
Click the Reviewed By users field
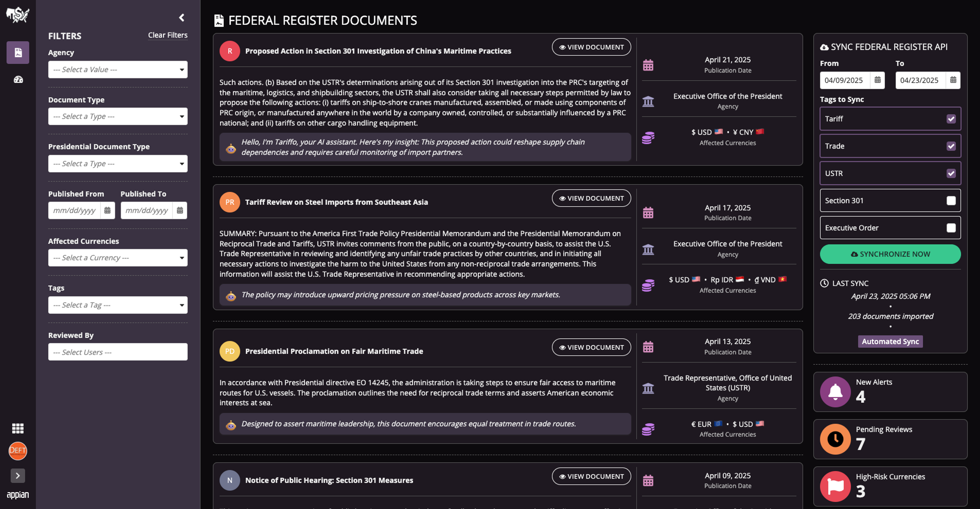click(x=118, y=352)
